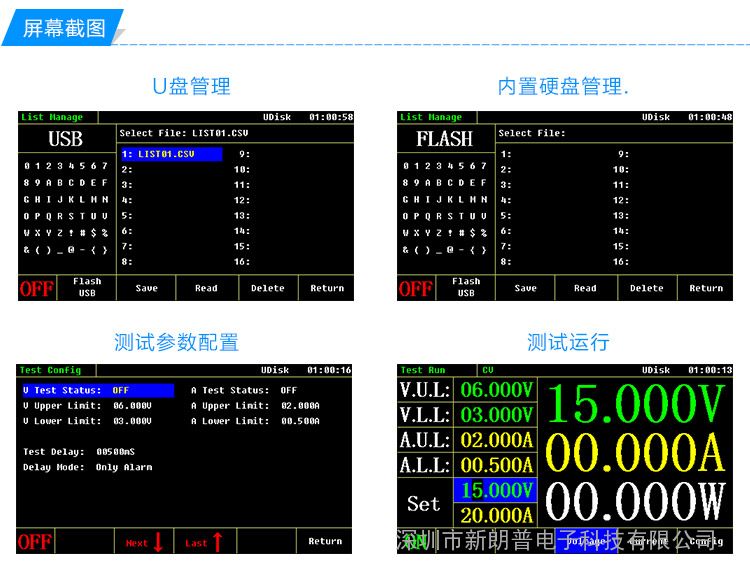Click keypad row G H I J in USB screen
The width and height of the screenshot is (750, 586).
[66, 199]
